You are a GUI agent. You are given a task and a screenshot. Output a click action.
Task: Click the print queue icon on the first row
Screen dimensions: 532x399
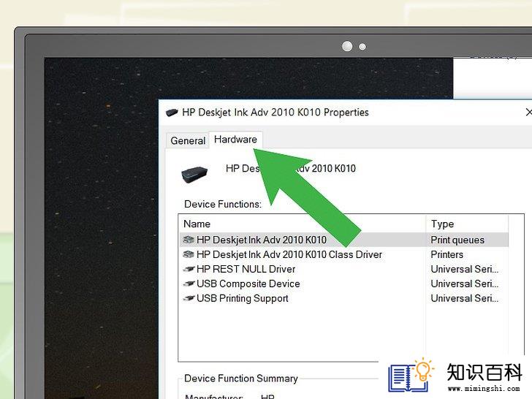[189, 240]
